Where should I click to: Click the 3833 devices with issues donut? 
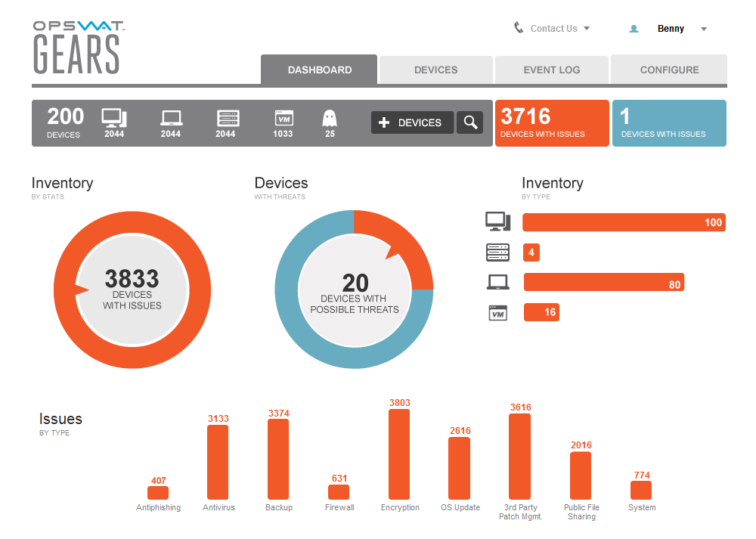132,290
